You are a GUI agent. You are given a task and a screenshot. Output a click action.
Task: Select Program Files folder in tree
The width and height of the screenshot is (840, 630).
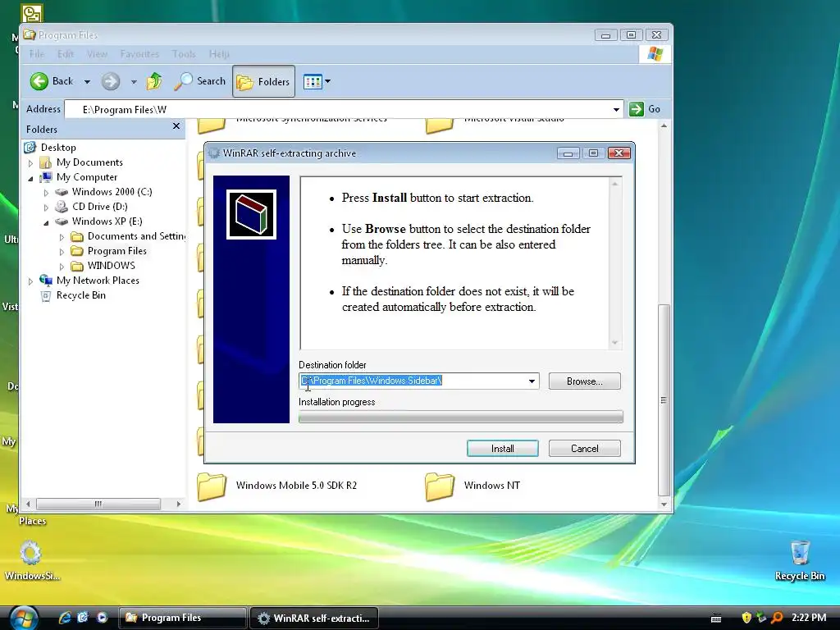click(x=116, y=251)
